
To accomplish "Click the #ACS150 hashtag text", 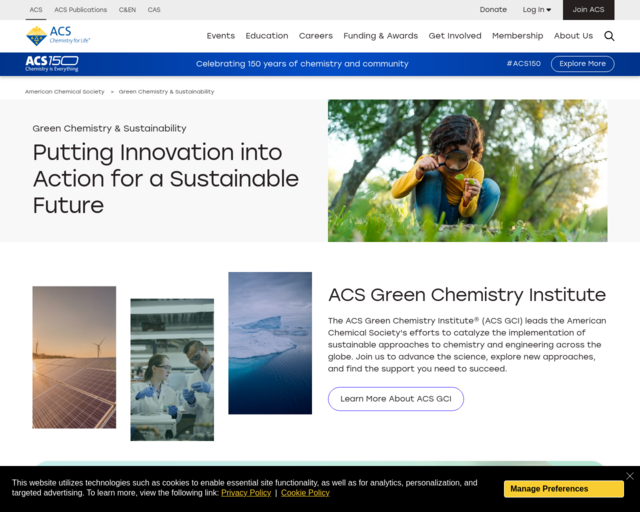I will tap(524, 64).
